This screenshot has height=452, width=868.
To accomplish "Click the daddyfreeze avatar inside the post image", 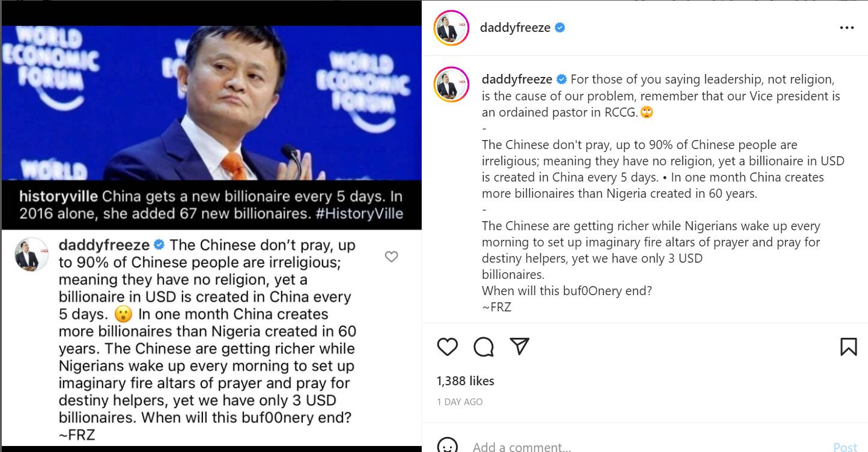I will click(31, 254).
